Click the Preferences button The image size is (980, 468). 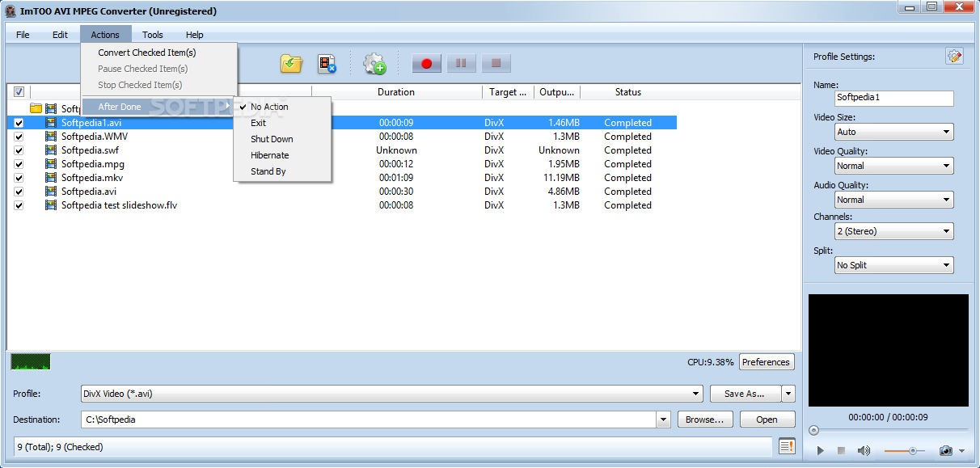pyautogui.click(x=766, y=362)
